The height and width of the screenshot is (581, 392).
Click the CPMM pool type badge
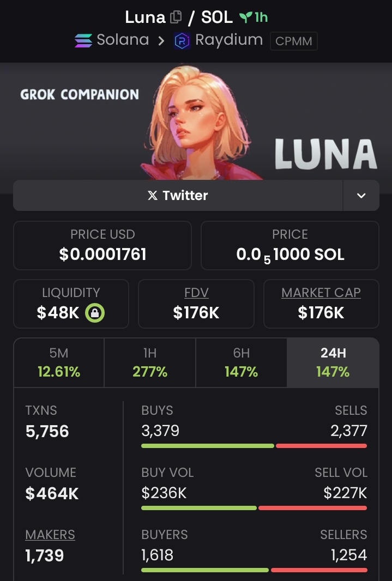click(x=294, y=41)
